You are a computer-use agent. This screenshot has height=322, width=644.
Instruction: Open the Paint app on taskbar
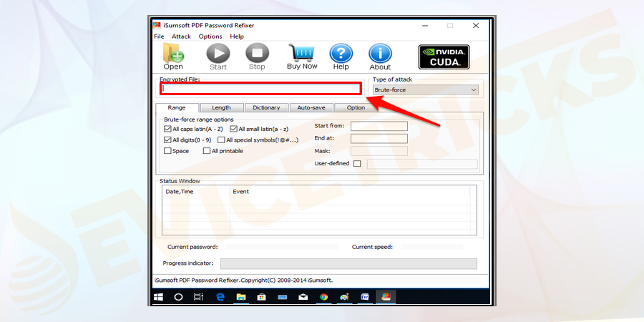[x=344, y=297]
